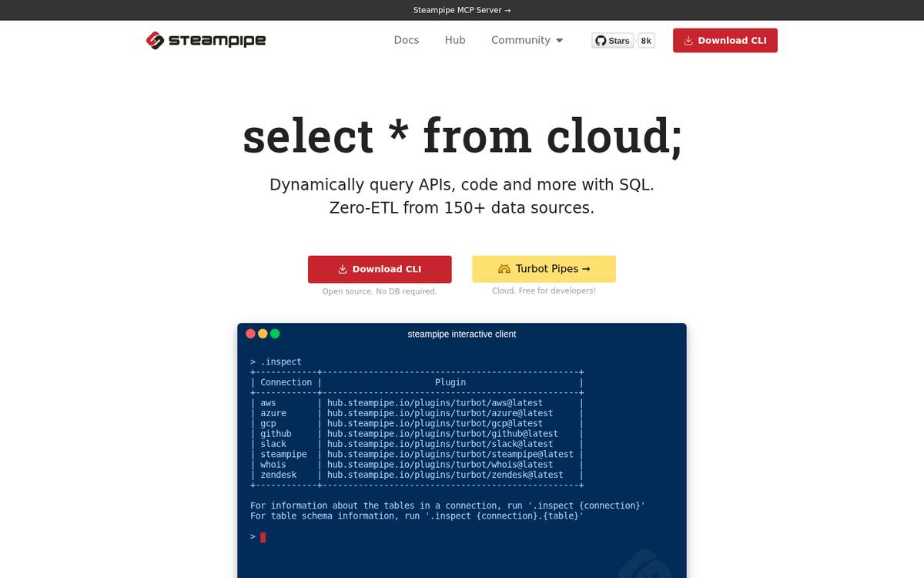Click 'Zero-ETL from 150+ data sources.' text
The height and width of the screenshot is (578, 924).
click(462, 208)
